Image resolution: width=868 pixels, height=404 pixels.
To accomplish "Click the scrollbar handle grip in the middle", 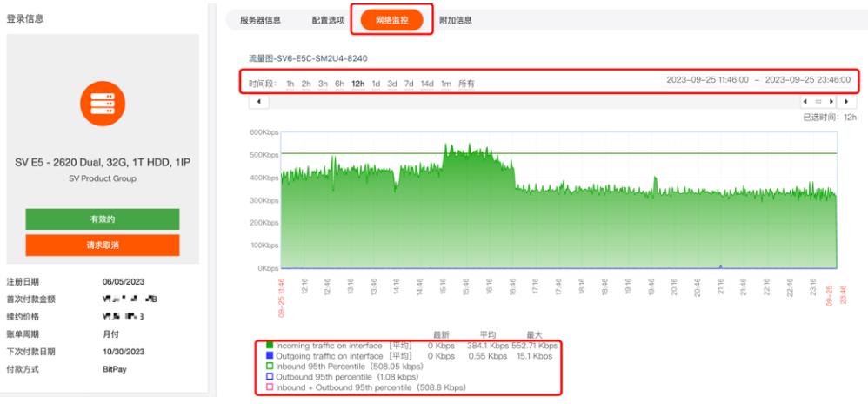I will tap(819, 103).
